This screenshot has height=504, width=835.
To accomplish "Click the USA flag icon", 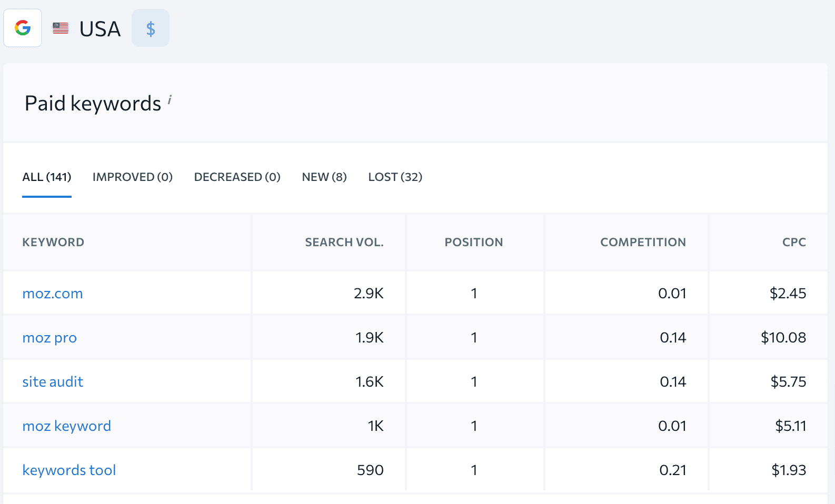I will 61,28.
